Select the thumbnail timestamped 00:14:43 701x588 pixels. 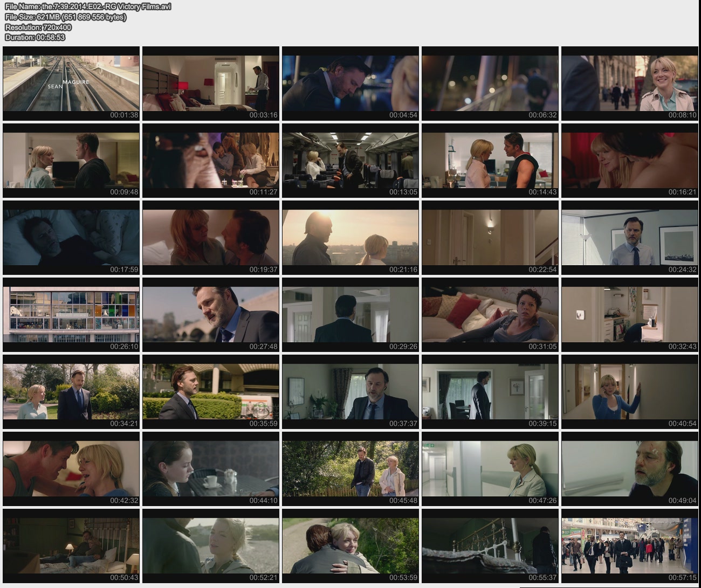point(490,160)
